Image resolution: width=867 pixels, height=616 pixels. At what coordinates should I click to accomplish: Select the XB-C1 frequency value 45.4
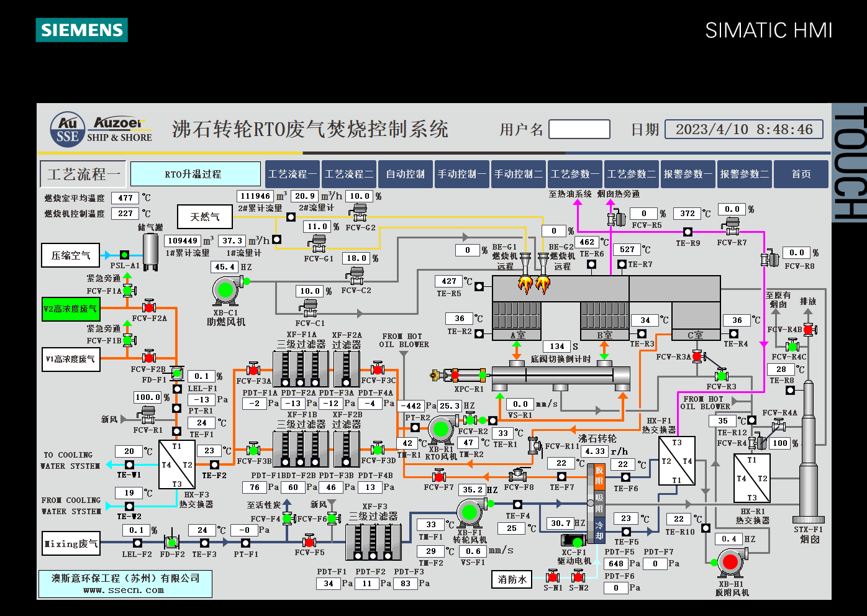click(225, 267)
